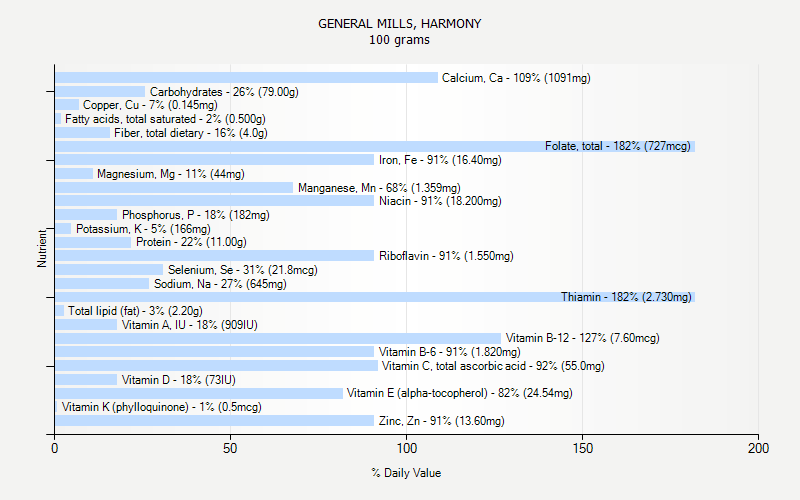This screenshot has width=800, height=500.
Task: Click the Vitamin E bar
Action: tap(199, 393)
